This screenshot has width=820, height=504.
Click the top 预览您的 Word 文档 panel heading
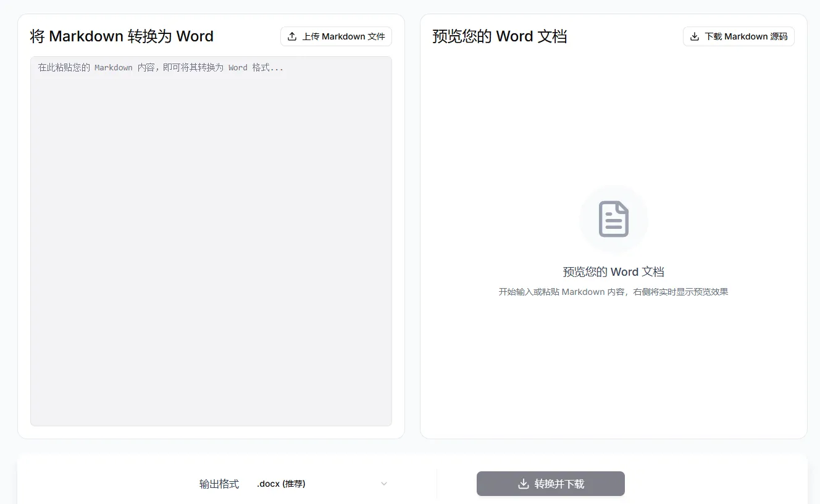coord(500,36)
